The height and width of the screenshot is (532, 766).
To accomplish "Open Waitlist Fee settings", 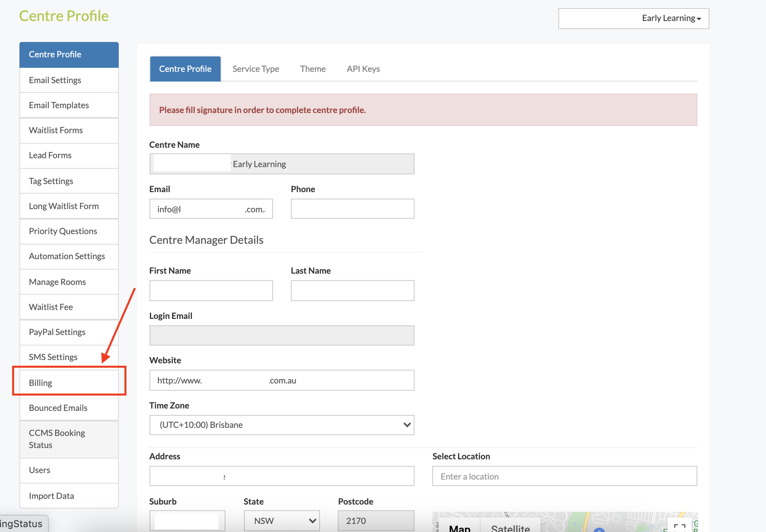I will point(69,307).
